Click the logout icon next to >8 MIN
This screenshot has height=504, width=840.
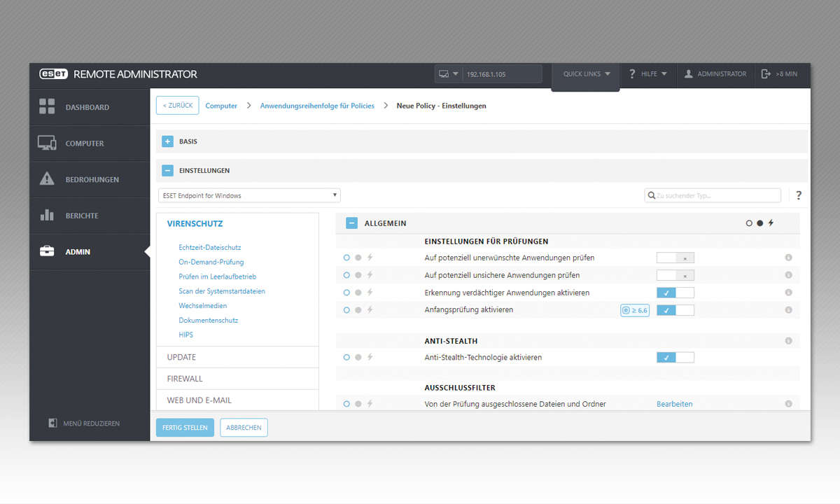[766, 73]
